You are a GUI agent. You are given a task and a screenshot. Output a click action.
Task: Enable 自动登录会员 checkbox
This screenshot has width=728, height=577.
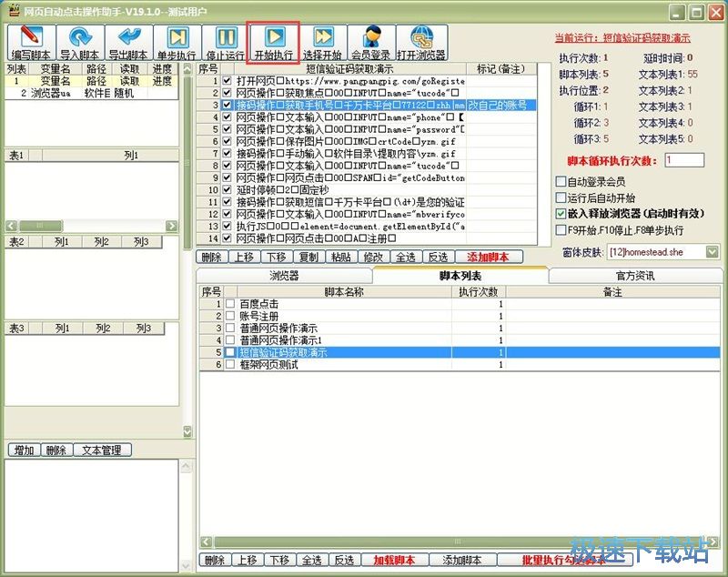561,182
